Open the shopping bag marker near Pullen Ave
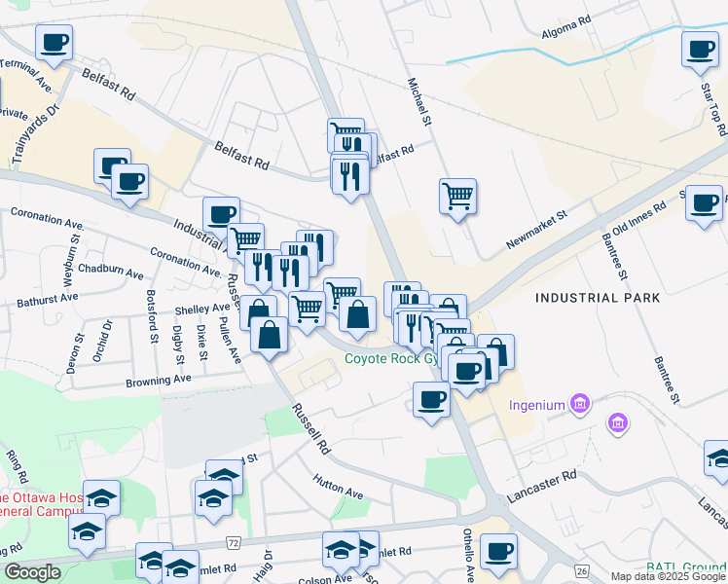This screenshot has height=584, width=728. click(270, 336)
